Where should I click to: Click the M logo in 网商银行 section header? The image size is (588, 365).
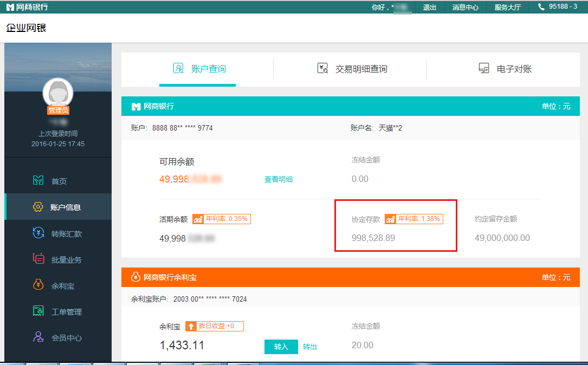(135, 107)
